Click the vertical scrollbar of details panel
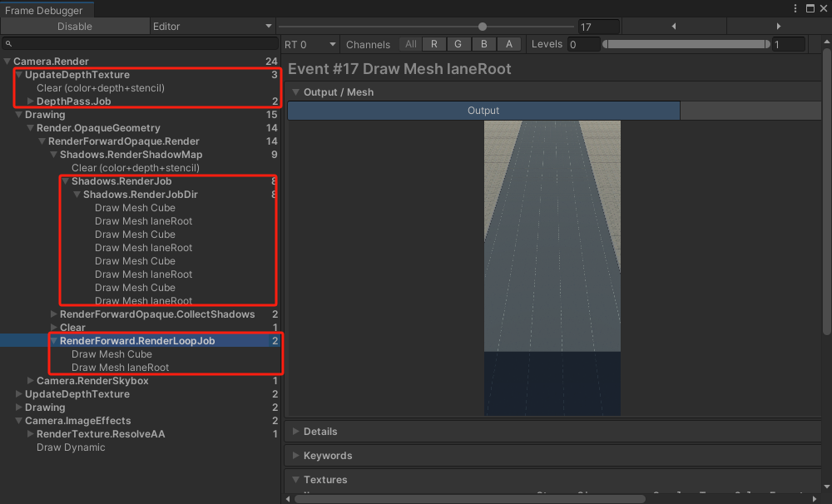 coord(827,191)
